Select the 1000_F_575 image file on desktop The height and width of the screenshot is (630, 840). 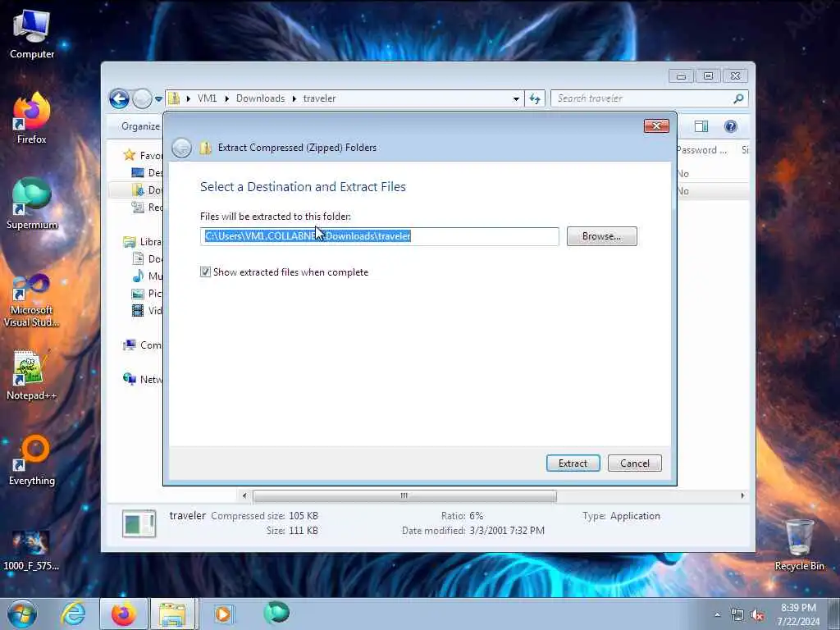pyautogui.click(x=31, y=550)
